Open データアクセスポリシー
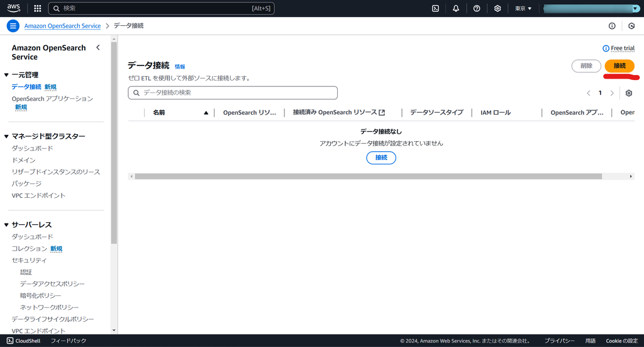 click(x=52, y=283)
